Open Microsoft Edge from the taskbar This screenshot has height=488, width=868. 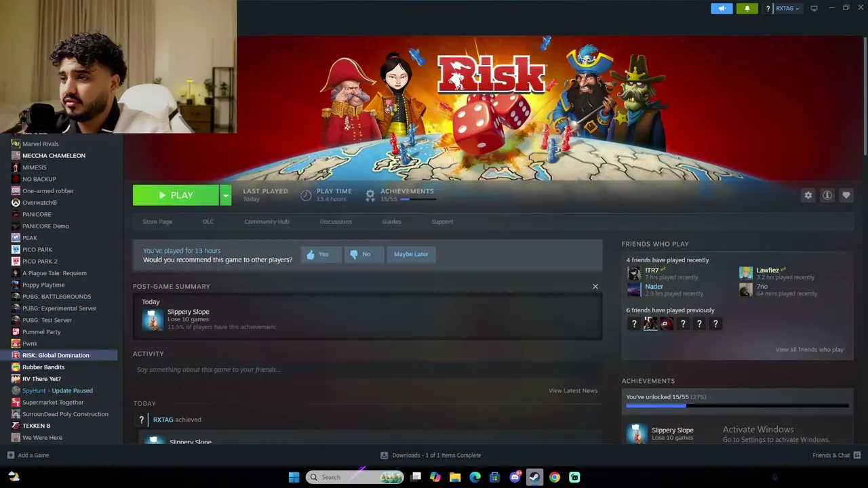pyautogui.click(x=475, y=477)
